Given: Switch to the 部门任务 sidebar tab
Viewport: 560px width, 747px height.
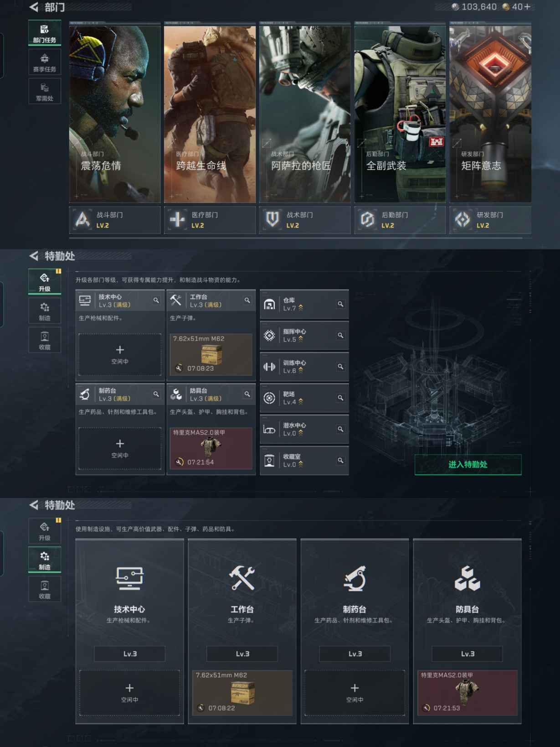Looking at the screenshot, I should click(x=45, y=33).
